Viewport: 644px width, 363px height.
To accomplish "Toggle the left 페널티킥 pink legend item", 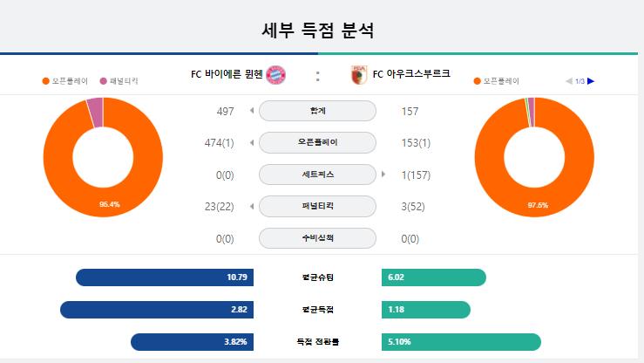I will coord(119,81).
